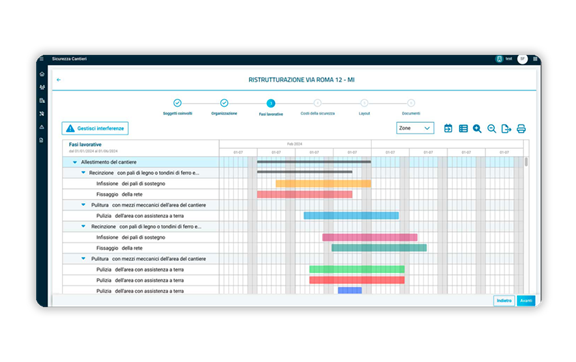Click the Avanti button

click(526, 300)
